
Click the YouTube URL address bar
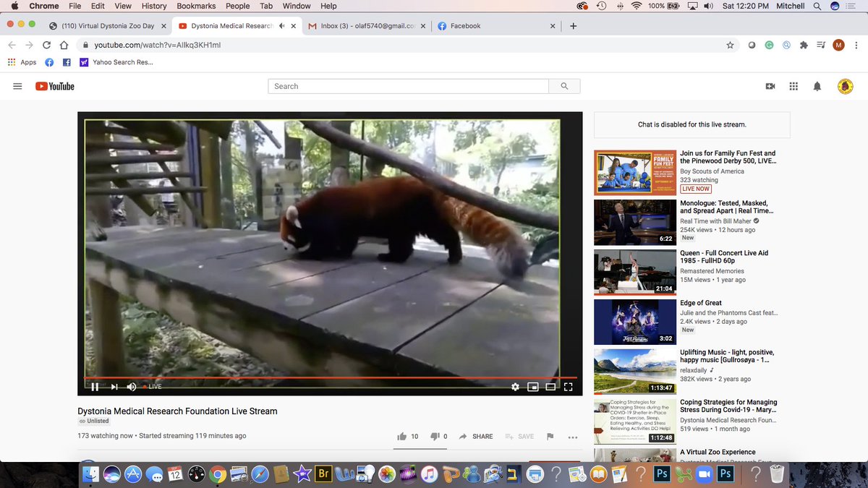point(405,45)
